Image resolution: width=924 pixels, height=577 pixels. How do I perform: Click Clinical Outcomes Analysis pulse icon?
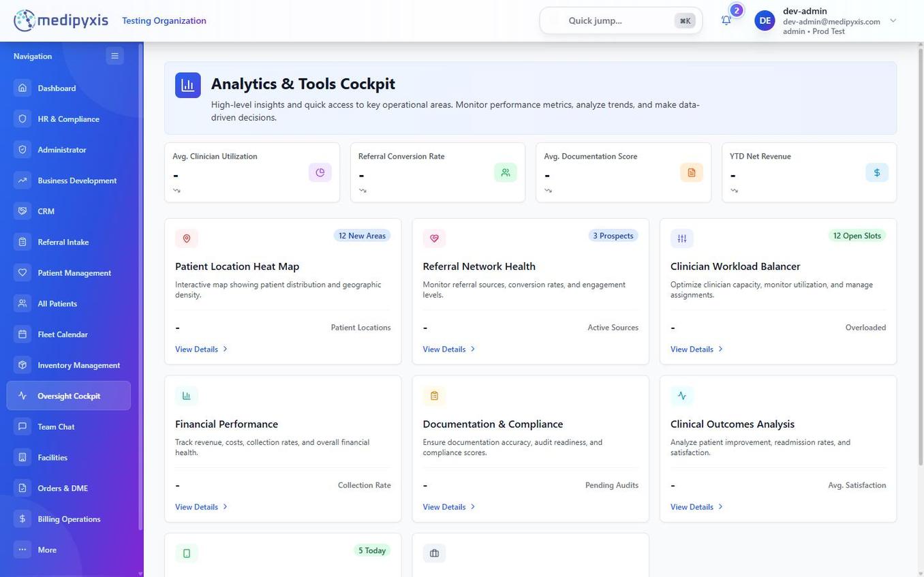coord(682,396)
